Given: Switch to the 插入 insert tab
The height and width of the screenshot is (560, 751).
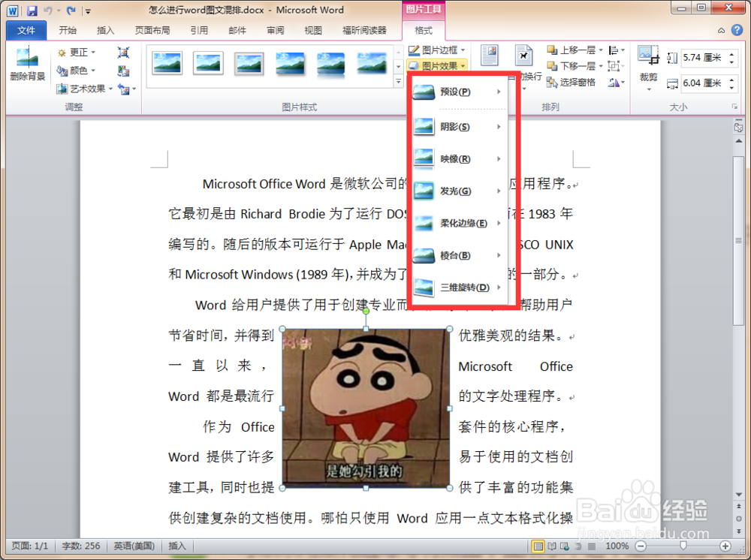Looking at the screenshot, I should (x=105, y=30).
